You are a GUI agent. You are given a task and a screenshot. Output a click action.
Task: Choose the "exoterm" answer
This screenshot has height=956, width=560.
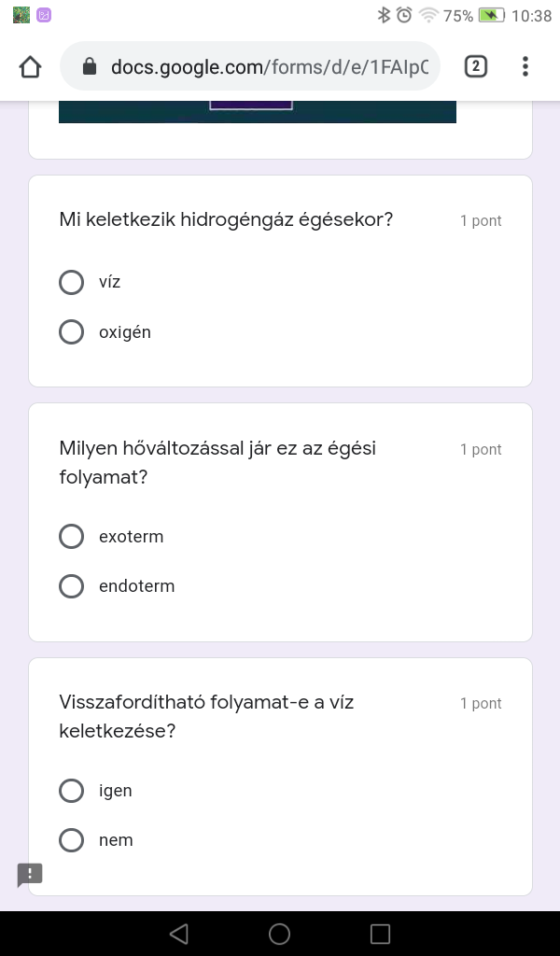click(72, 537)
